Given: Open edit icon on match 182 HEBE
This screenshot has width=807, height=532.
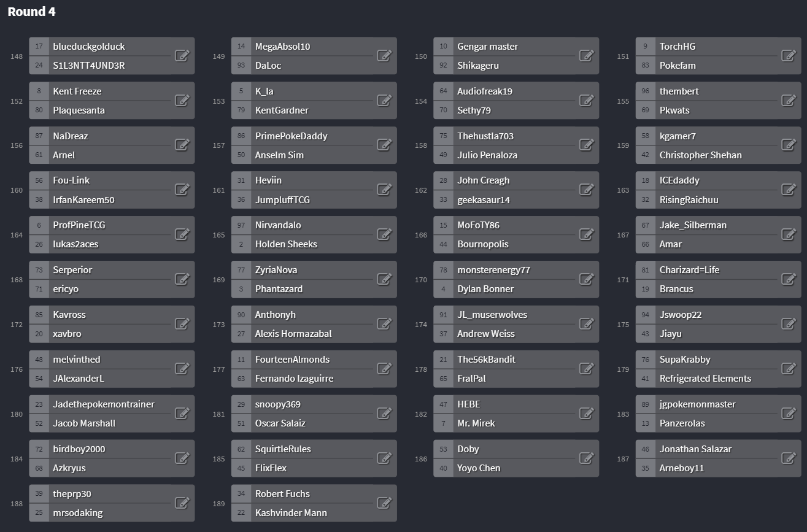Looking at the screenshot, I should (586, 414).
